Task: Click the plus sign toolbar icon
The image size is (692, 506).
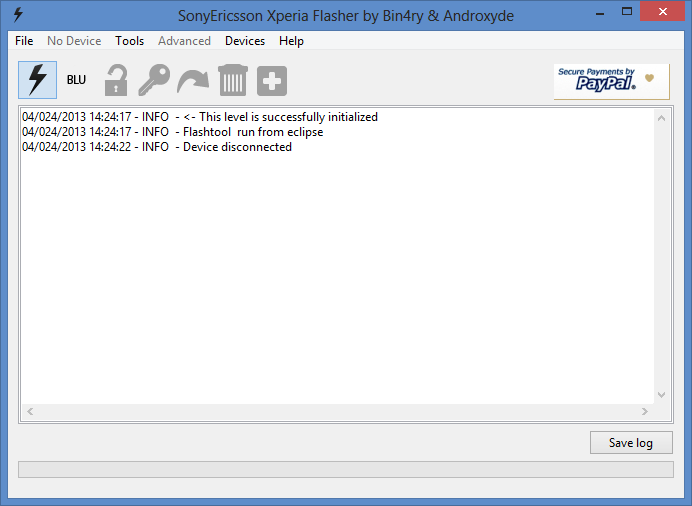Action: 272,81
